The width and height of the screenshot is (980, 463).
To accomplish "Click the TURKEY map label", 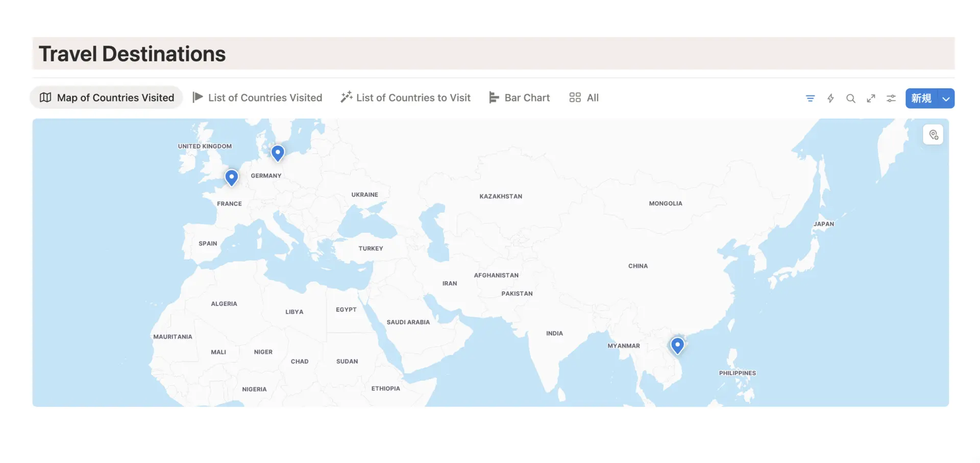I will pyautogui.click(x=371, y=249).
